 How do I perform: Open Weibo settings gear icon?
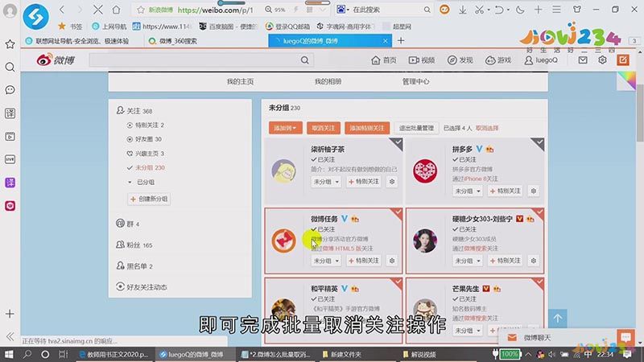point(602,60)
